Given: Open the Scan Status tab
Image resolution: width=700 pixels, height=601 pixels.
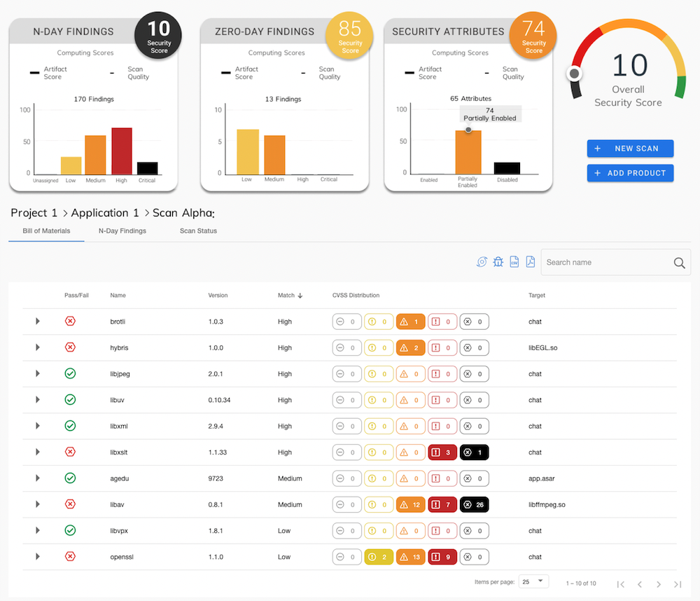Looking at the screenshot, I should tap(198, 230).
